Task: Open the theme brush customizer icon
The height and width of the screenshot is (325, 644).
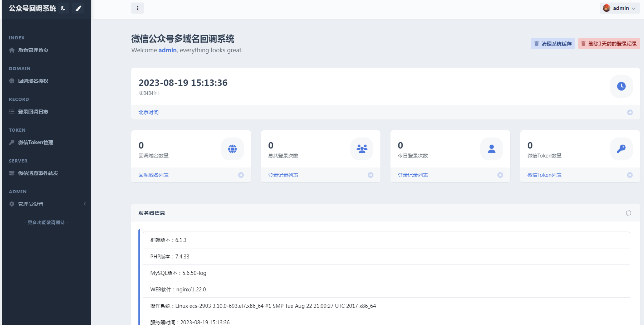Action: pyautogui.click(x=78, y=8)
